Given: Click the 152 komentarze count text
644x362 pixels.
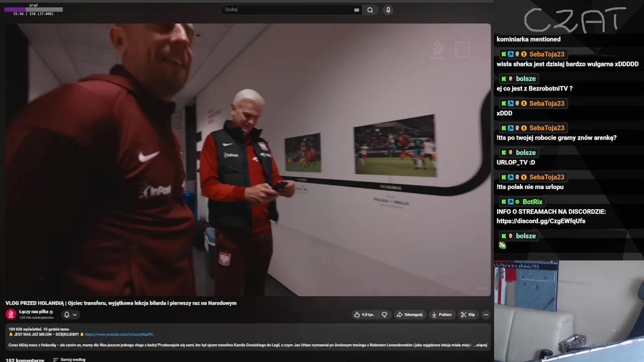Looking at the screenshot, I should pos(25,360).
